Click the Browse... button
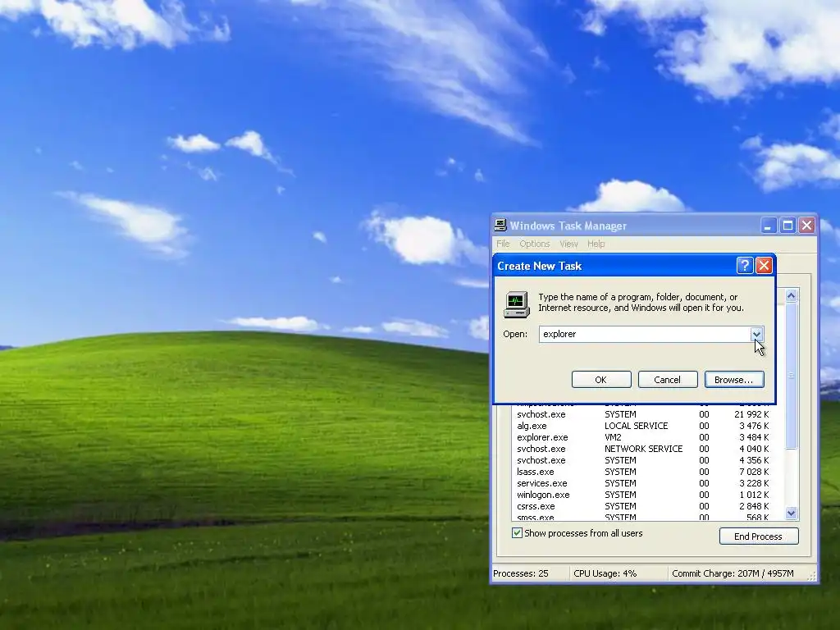Screen dimensions: 840x630 [734, 379]
